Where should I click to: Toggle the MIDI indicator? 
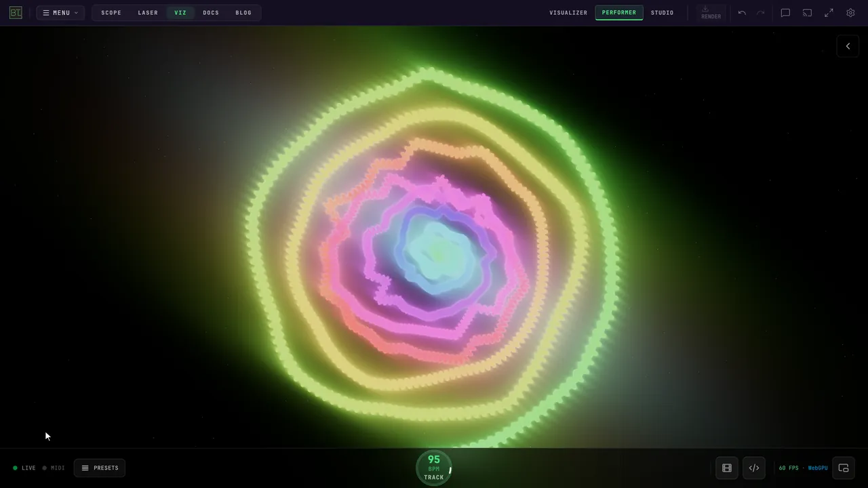[x=54, y=468]
